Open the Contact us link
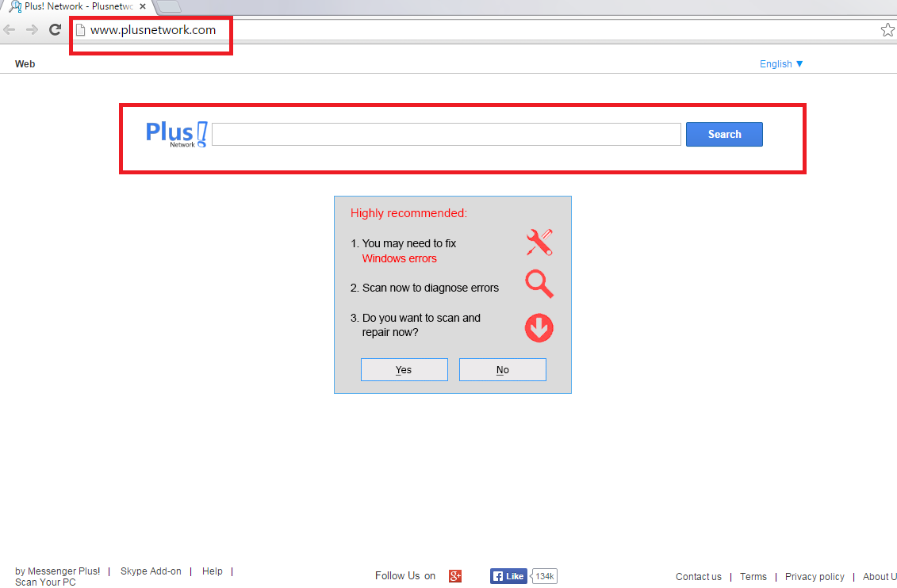 click(x=699, y=577)
